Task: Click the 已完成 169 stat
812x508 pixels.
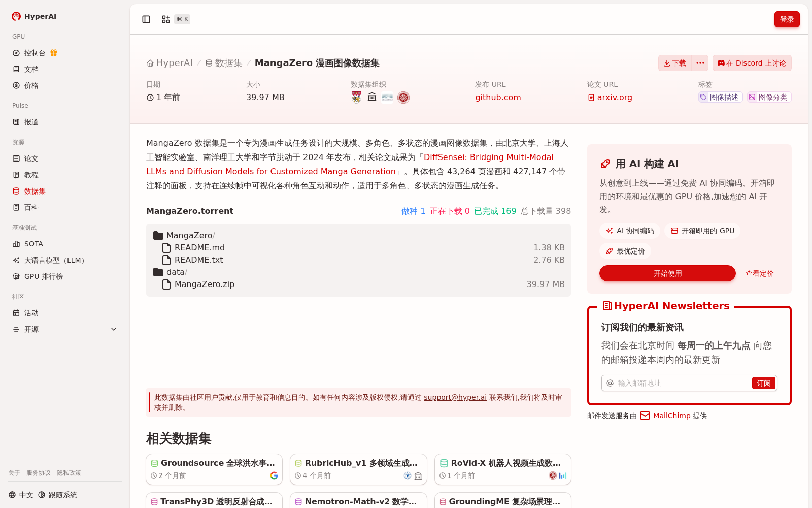Action: pyautogui.click(x=495, y=211)
